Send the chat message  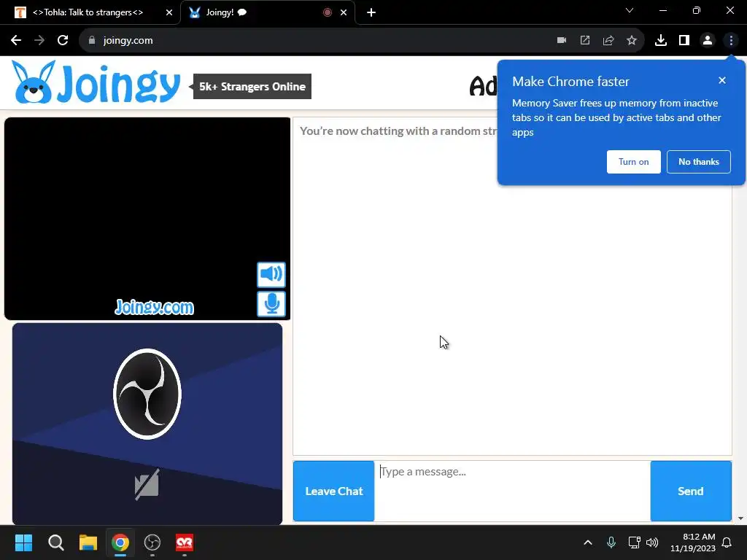pos(691,491)
